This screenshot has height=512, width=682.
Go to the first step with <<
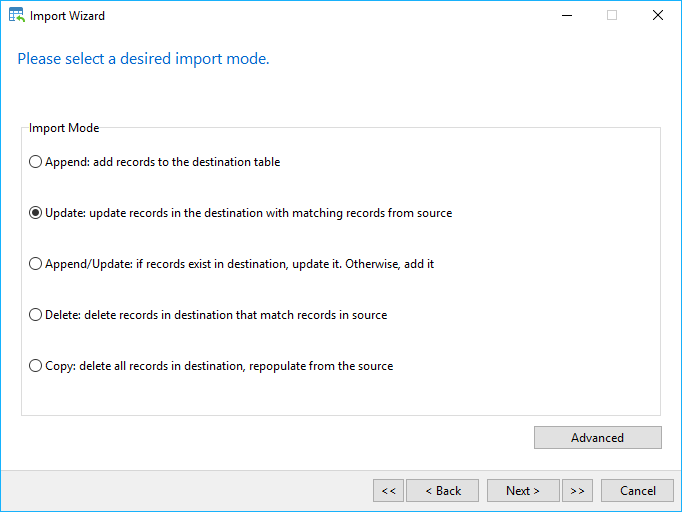[x=388, y=491]
